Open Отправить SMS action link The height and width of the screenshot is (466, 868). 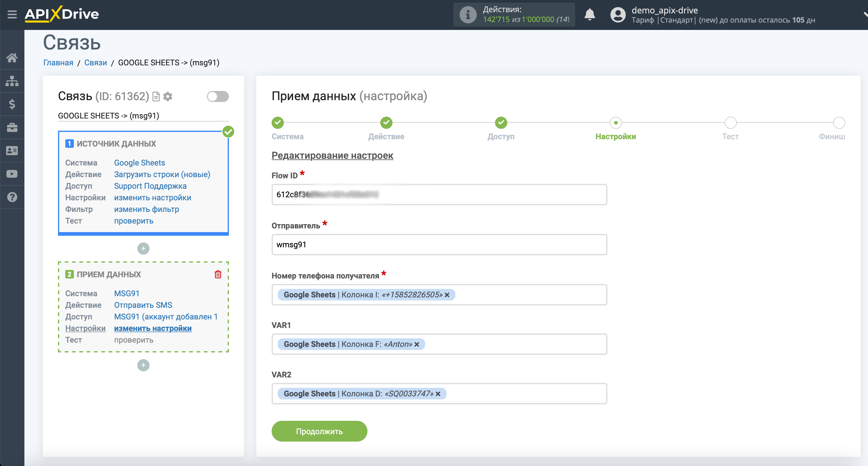(x=143, y=305)
